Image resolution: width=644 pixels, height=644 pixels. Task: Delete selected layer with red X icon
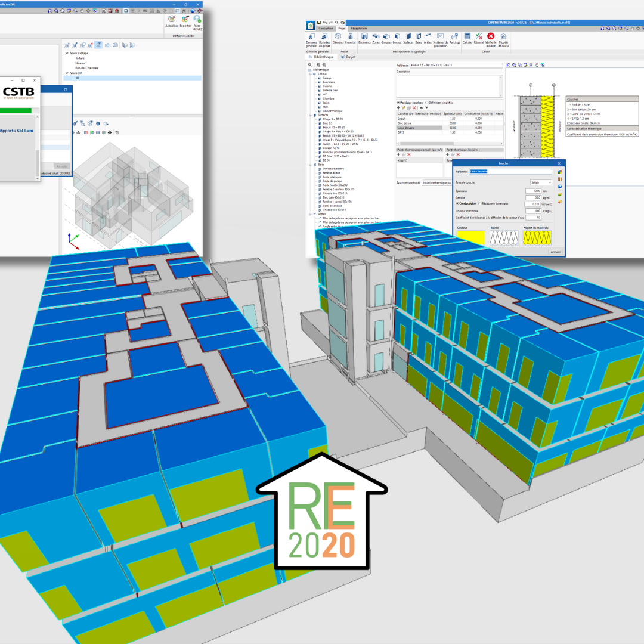pos(414,108)
